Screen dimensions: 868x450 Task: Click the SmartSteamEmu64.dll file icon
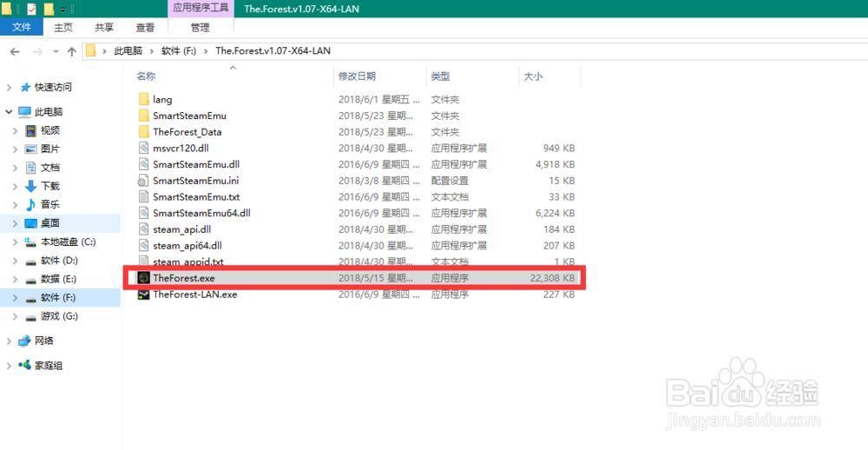coord(144,213)
